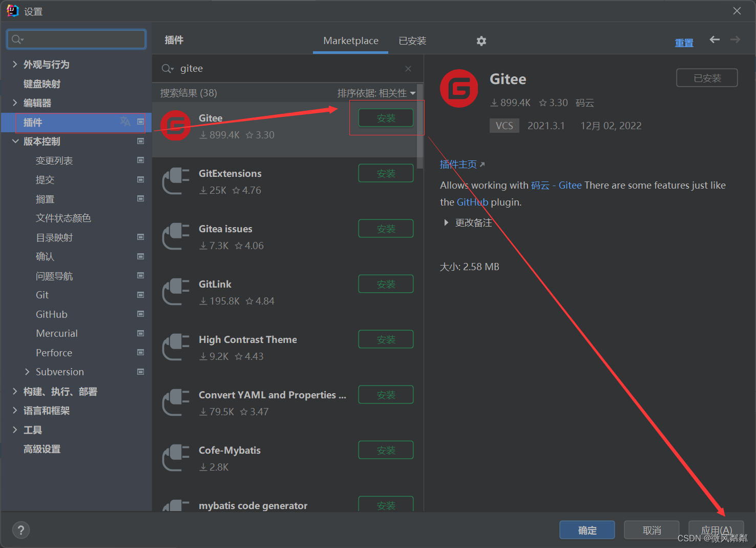Click the Convert YAML and Properties plugin icon
Screen dimensions: 756x548
(176, 402)
